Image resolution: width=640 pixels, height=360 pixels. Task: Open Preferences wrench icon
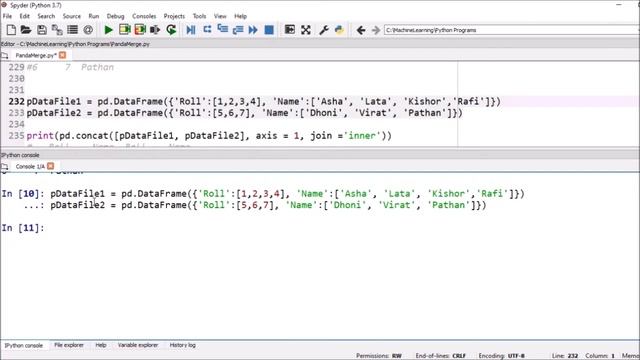(324, 30)
